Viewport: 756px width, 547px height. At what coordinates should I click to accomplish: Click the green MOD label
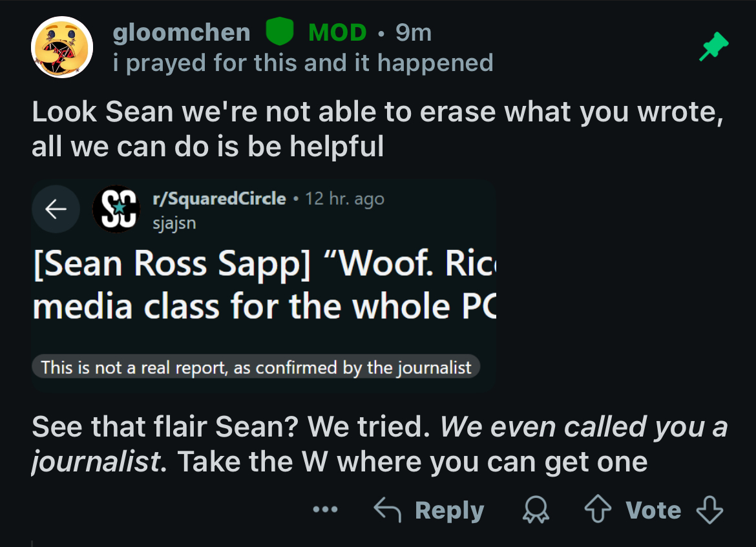(x=337, y=32)
